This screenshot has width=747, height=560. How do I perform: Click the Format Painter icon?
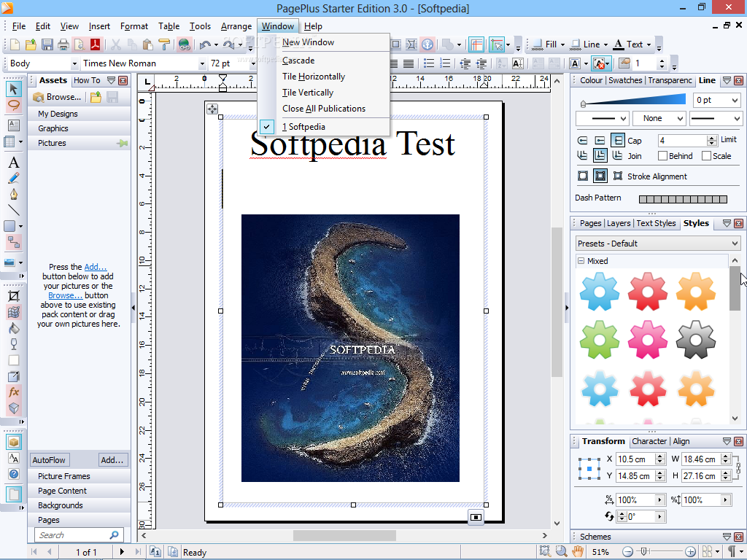[164, 44]
